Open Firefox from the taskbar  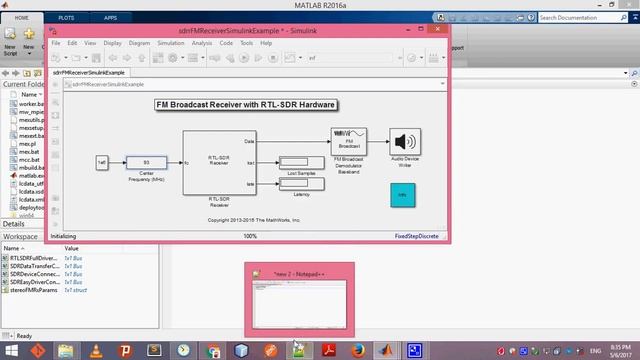pyautogui.click(x=358, y=351)
